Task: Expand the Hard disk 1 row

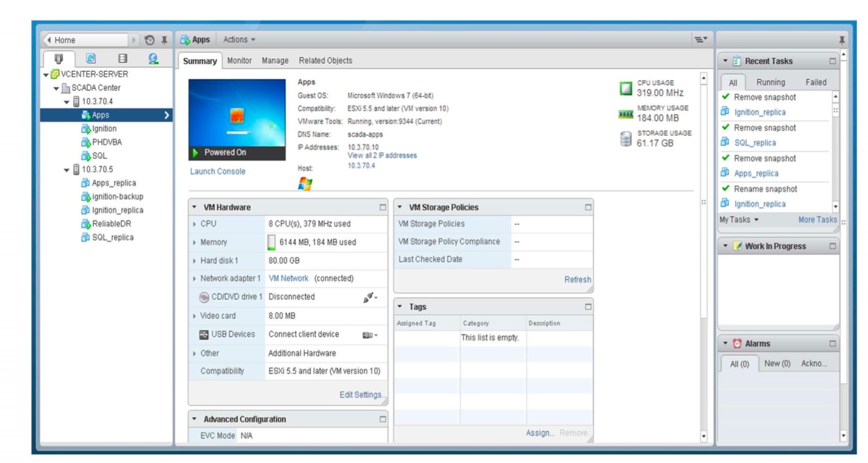Action: coord(195,260)
